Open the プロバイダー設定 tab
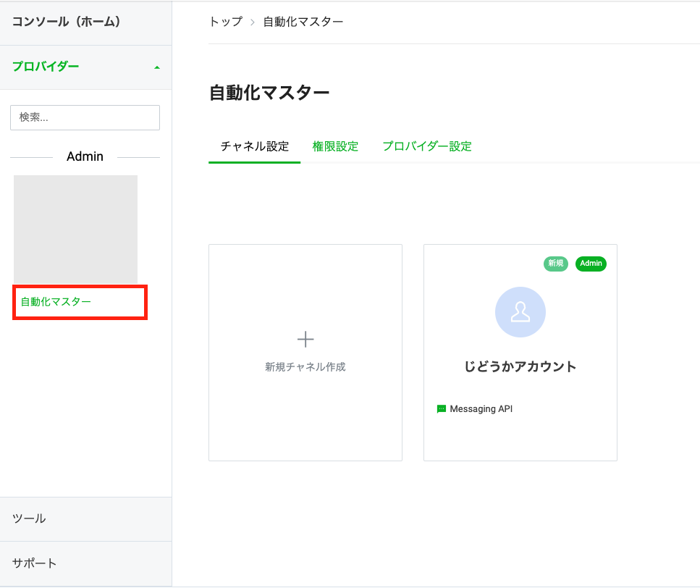Viewport: 700px width, 588px height. [x=426, y=146]
